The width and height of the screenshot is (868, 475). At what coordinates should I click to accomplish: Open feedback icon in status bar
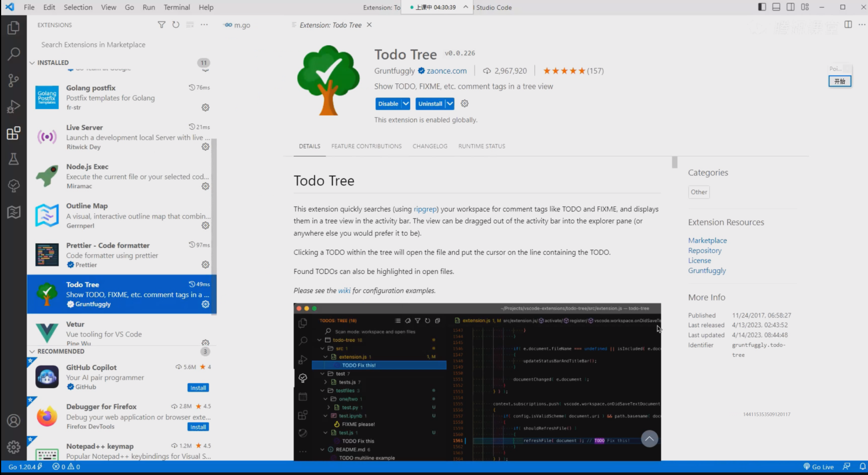[x=847, y=466]
